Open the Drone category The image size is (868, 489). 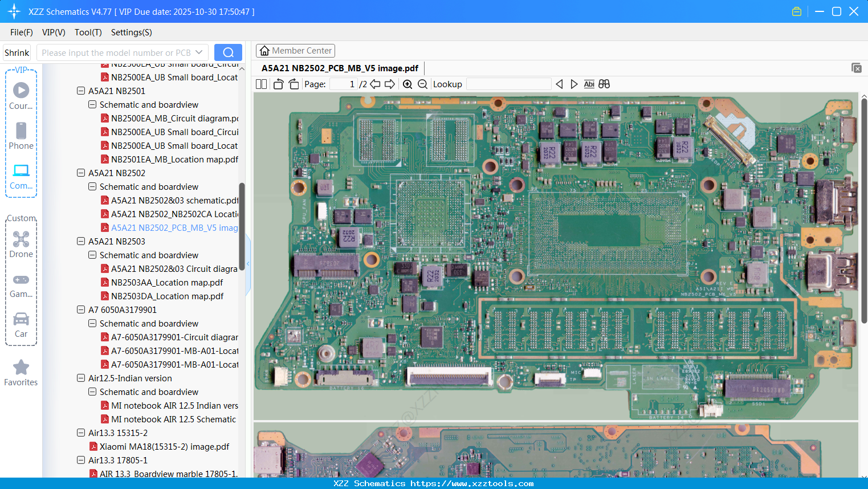click(x=21, y=244)
